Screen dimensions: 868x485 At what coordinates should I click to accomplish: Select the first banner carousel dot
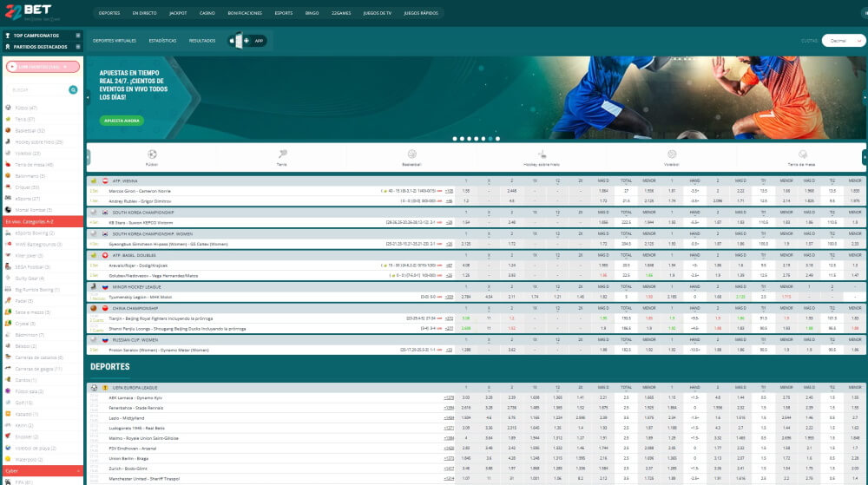455,139
